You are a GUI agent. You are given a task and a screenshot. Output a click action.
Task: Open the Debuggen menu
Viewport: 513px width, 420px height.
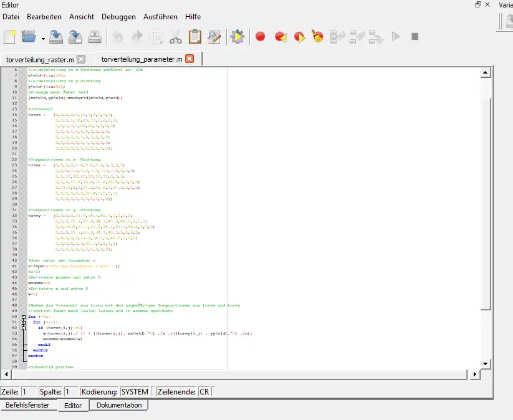(x=118, y=17)
